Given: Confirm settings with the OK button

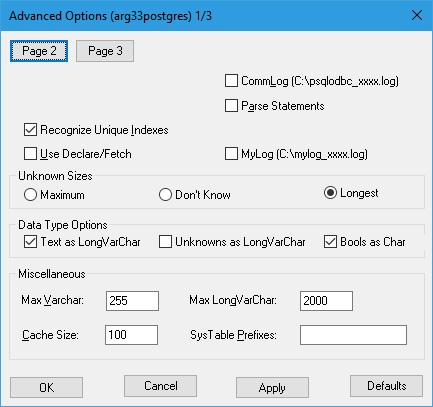Looking at the screenshot, I should (46, 387).
